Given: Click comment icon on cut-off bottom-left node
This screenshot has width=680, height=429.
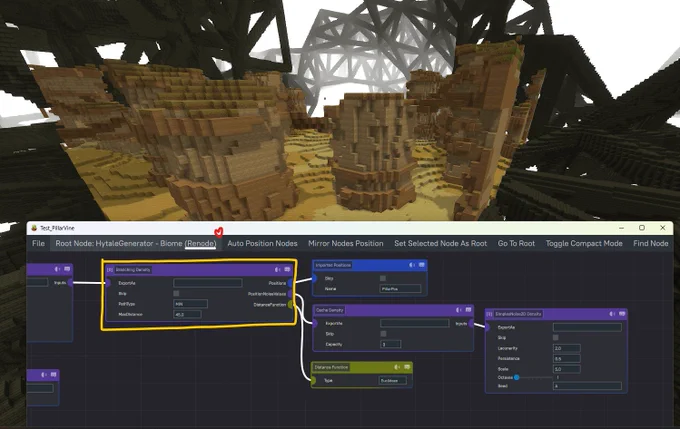Looking at the screenshot, I should pyautogui.click(x=53, y=374).
